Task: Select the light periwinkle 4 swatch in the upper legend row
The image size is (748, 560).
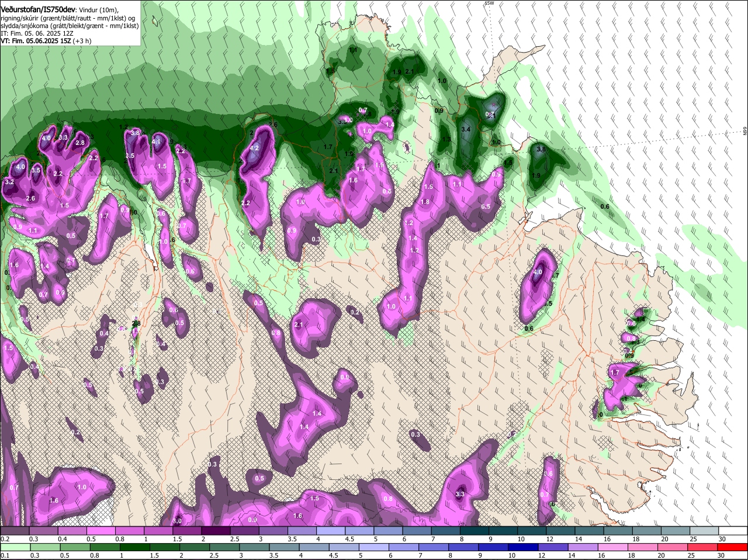Action: 331,531
